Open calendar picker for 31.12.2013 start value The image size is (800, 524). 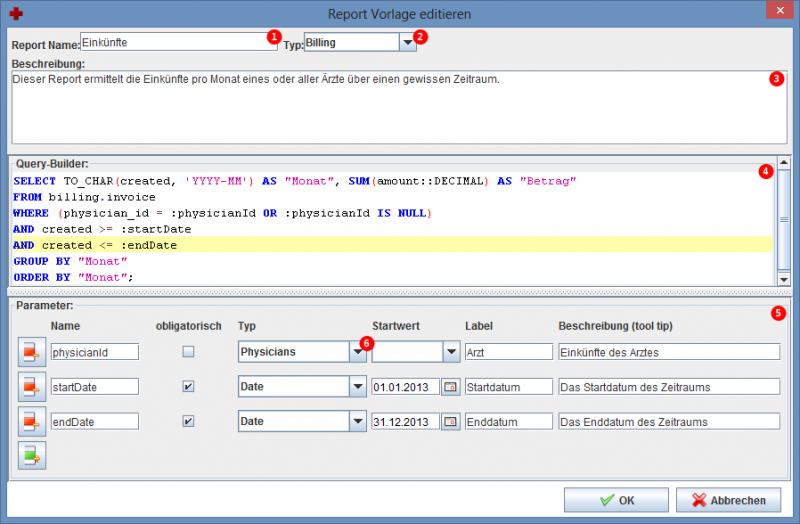click(450, 422)
